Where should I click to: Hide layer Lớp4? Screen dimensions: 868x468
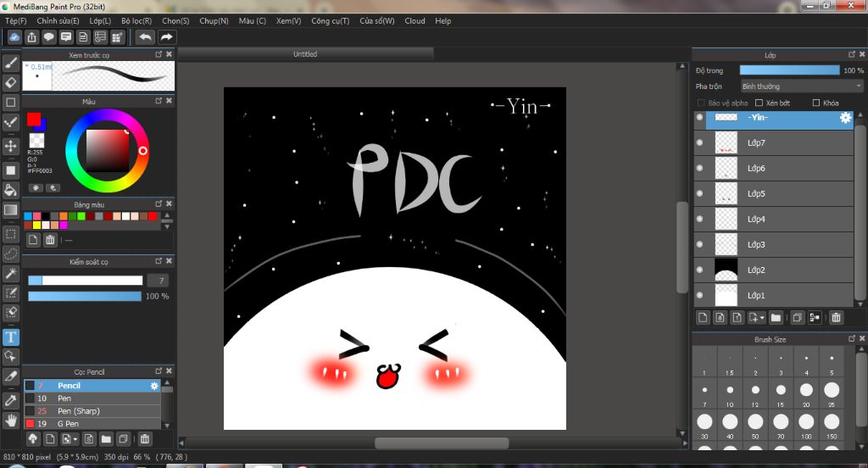point(699,219)
